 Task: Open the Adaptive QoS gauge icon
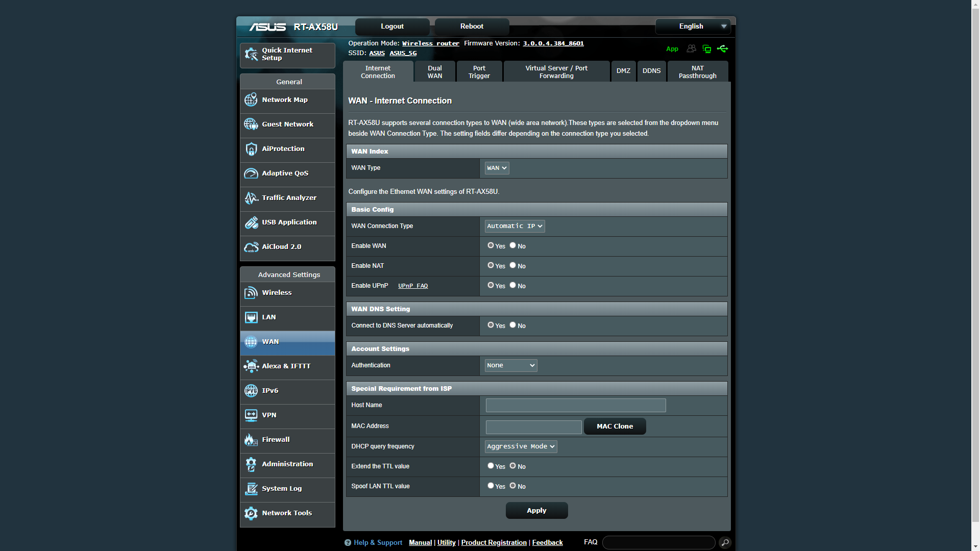coord(251,173)
